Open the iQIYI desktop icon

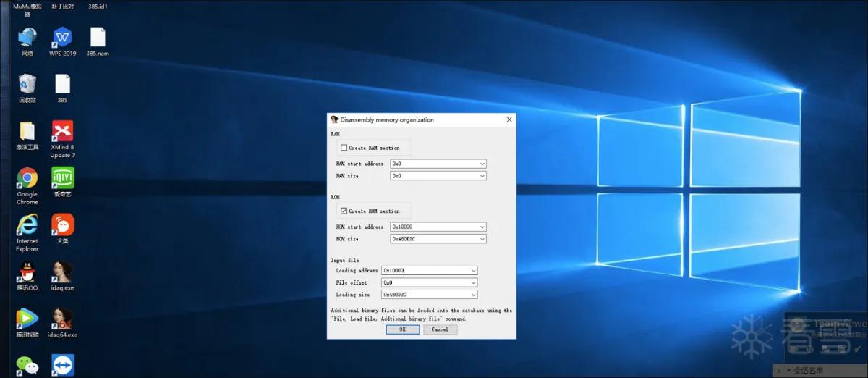[62, 182]
